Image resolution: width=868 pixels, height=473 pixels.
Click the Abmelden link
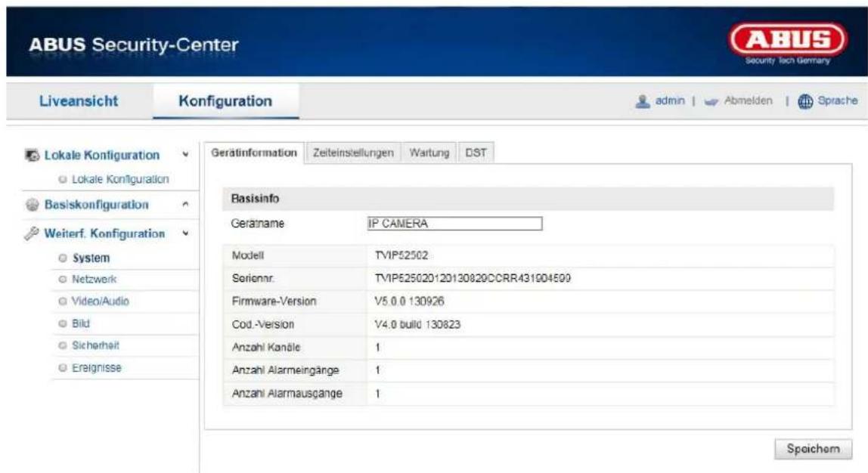[748, 100]
